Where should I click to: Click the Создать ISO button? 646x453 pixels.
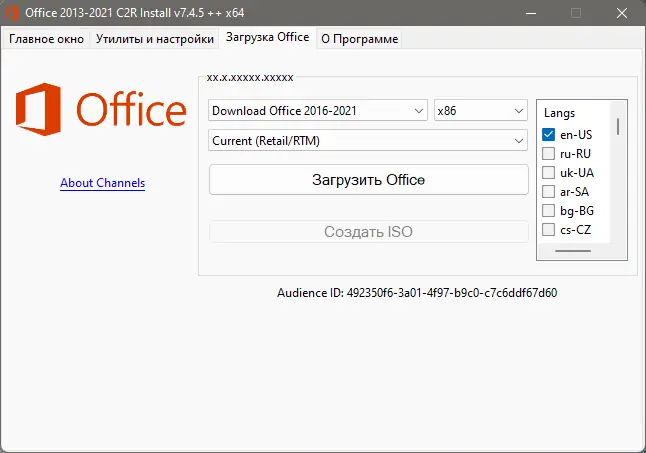point(368,231)
